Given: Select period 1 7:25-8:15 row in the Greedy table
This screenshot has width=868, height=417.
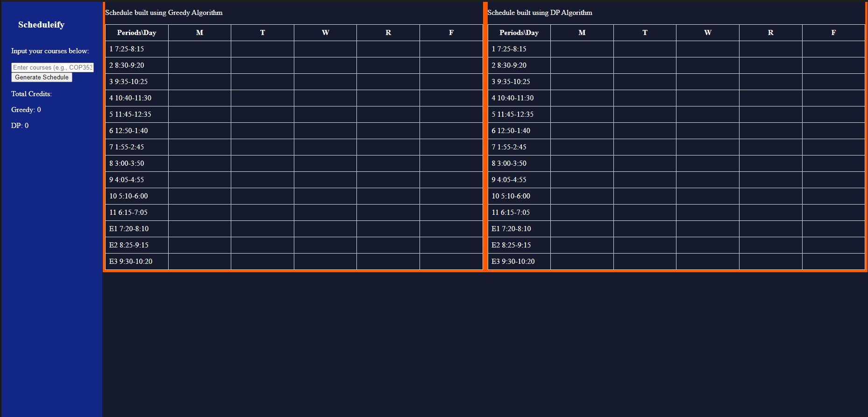Looking at the screenshot, I should (x=127, y=49).
